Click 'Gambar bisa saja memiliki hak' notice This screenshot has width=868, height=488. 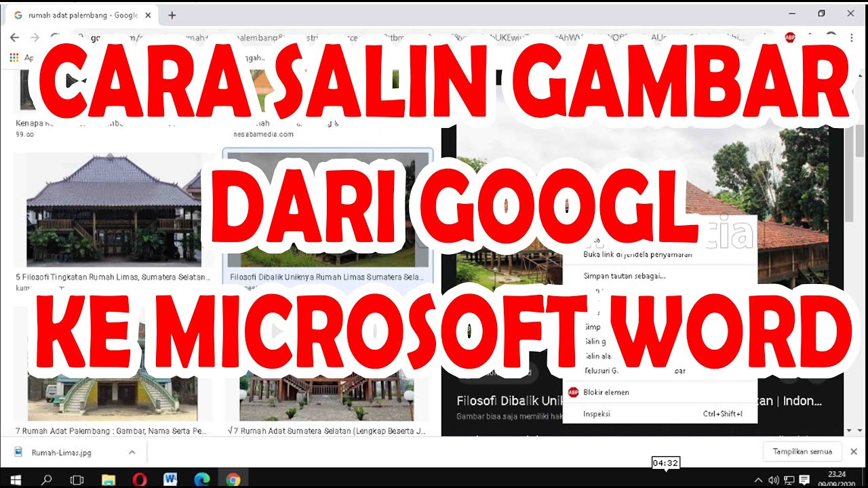tap(509, 416)
